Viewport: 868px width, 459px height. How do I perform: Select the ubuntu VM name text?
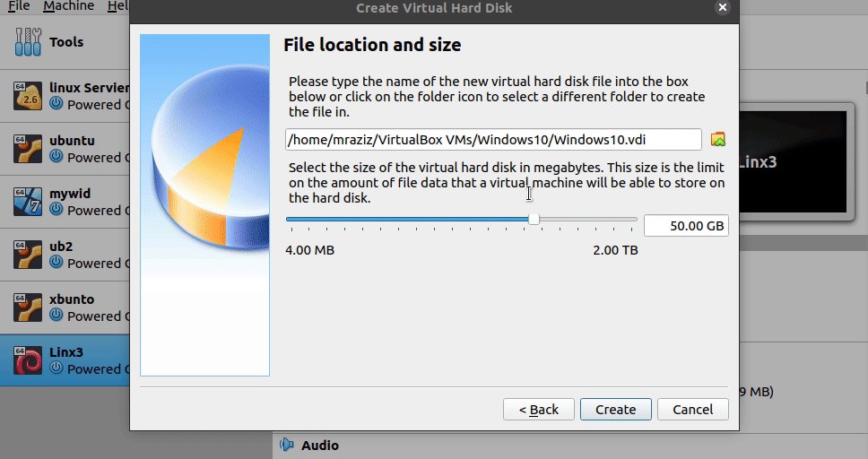pyautogui.click(x=72, y=141)
